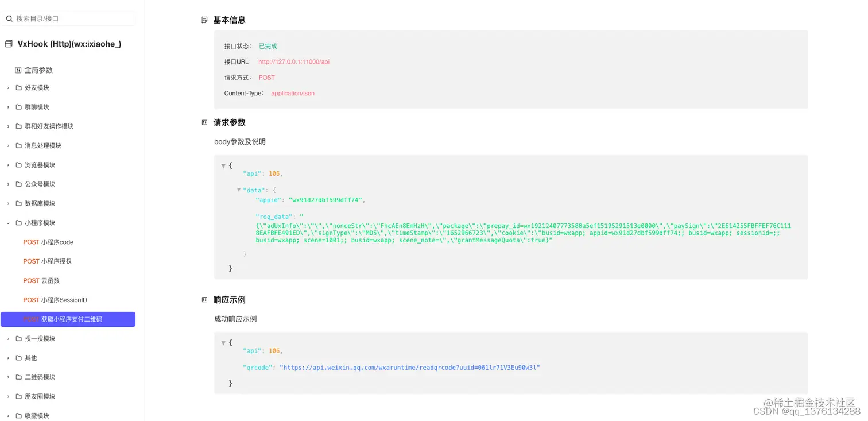
Task: Collapse the request body root JSON triangle
Action: point(223,166)
